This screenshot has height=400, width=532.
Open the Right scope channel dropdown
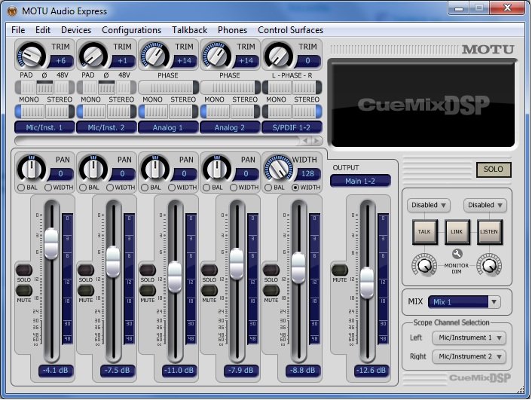click(469, 356)
